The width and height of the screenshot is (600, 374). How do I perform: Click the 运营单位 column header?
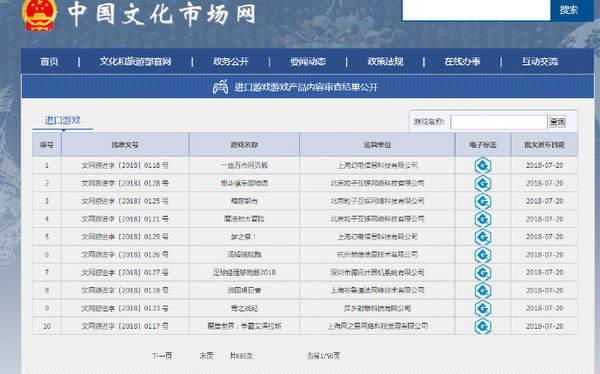[x=377, y=145]
